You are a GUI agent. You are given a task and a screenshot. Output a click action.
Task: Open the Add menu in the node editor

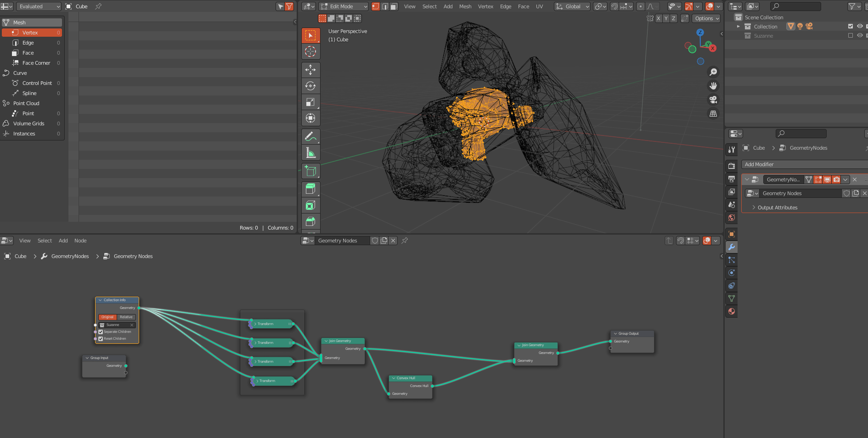coord(63,241)
